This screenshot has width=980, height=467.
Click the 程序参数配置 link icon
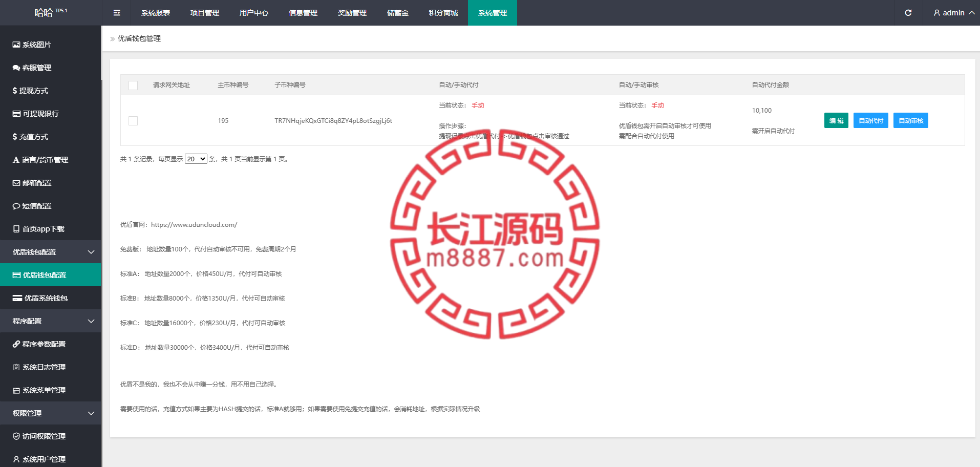16,344
